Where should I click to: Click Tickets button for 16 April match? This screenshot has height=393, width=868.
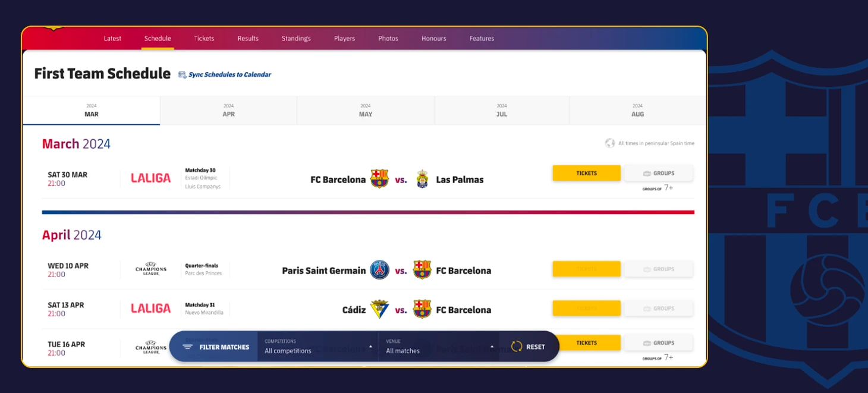point(587,342)
